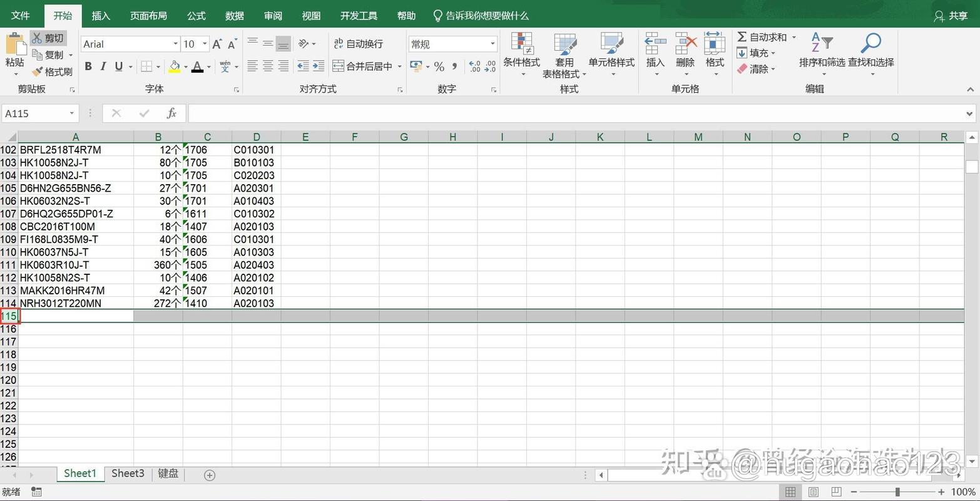
Task: Toggle bold formatting
Action: coord(88,66)
